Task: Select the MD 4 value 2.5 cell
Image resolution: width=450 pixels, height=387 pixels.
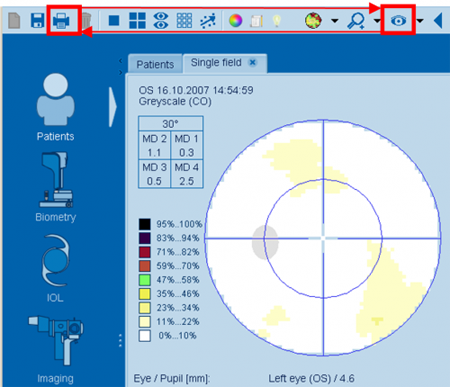Action: [187, 174]
